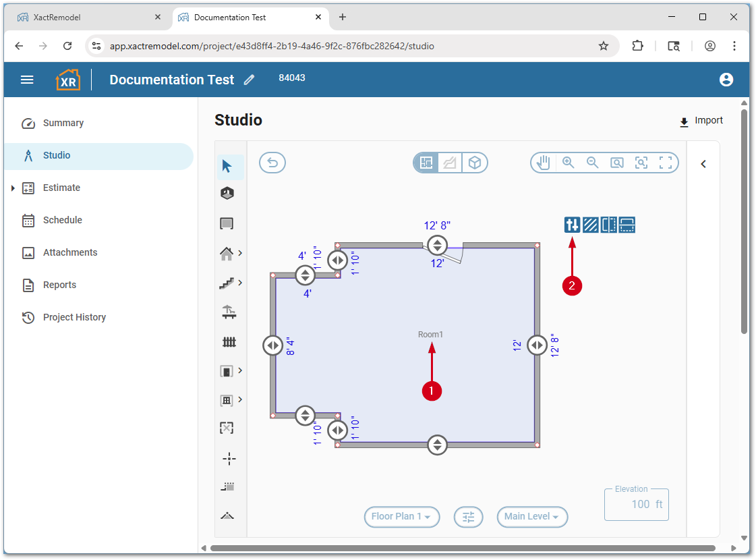
Task: Click the Import button
Action: (701, 121)
